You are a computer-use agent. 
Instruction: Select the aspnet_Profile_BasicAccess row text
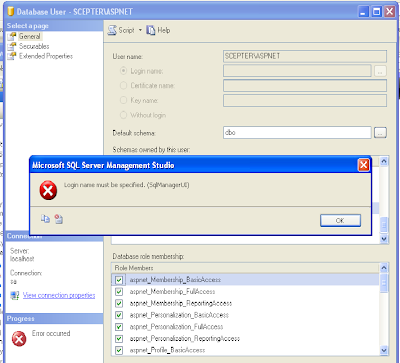(167, 350)
